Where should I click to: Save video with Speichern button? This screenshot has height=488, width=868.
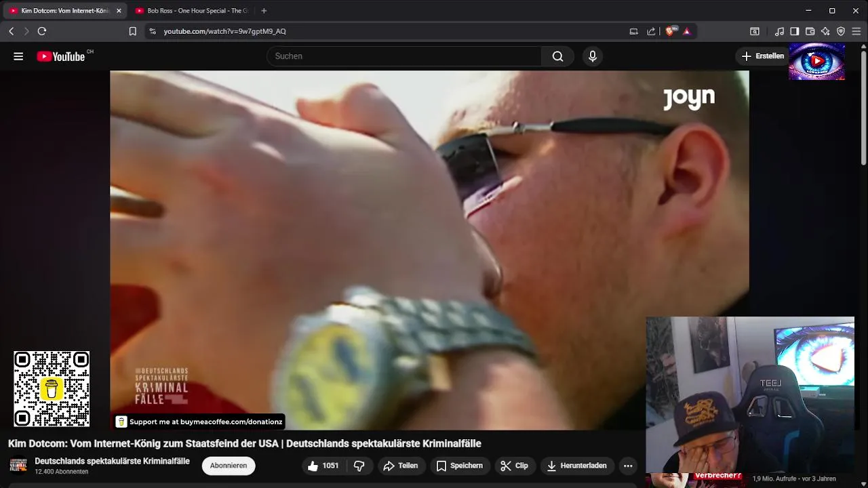(460, 466)
